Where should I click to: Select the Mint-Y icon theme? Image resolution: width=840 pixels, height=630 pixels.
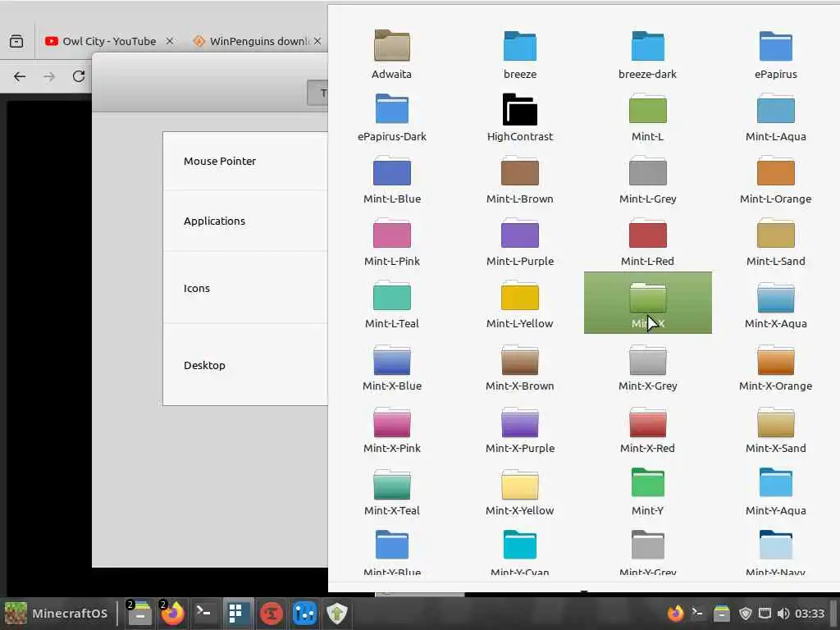[x=648, y=491]
